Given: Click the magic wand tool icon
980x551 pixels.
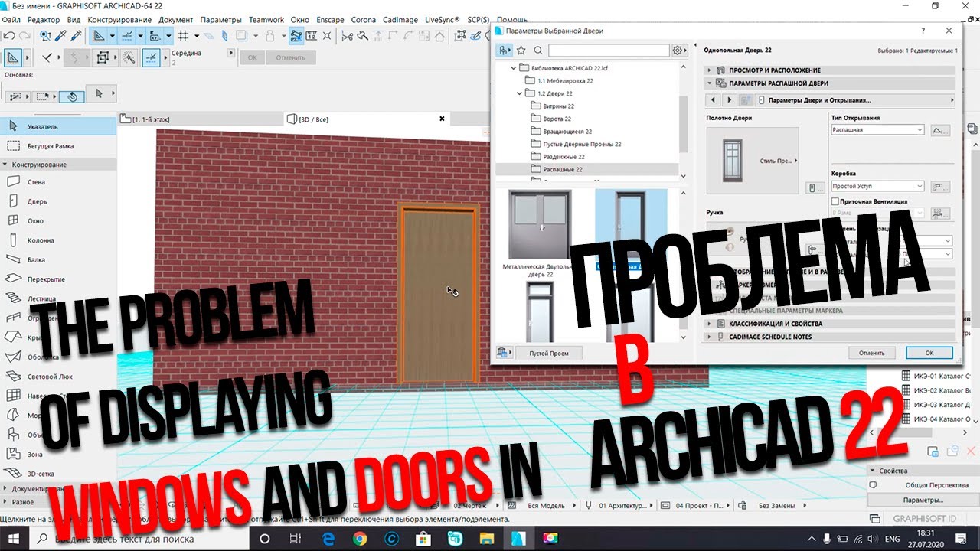Looking at the screenshot, I should click(x=129, y=57).
